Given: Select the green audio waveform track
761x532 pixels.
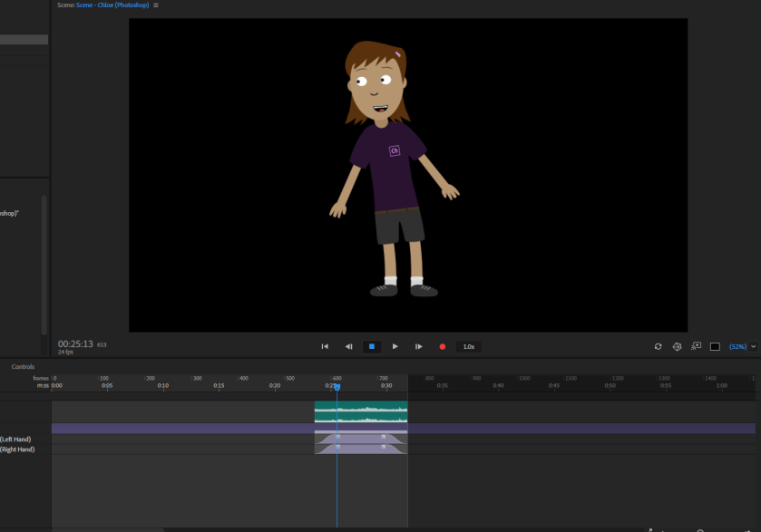Looking at the screenshot, I should (361, 412).
